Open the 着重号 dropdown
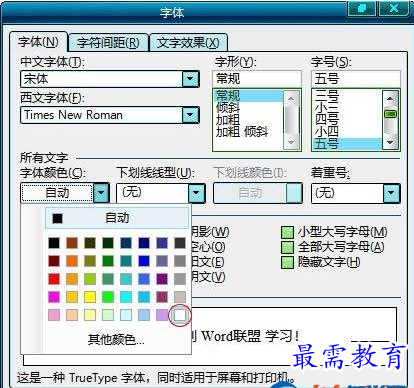Image resolution: width=414 pixels, height=388 pixels. click(391, 193)
